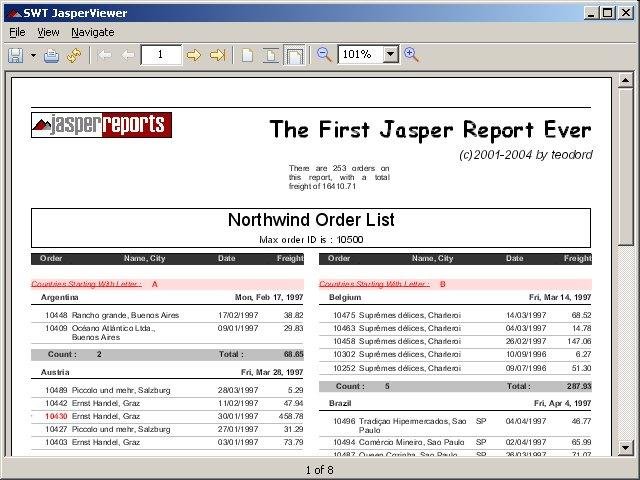Click the page number input field

(161, 55)
